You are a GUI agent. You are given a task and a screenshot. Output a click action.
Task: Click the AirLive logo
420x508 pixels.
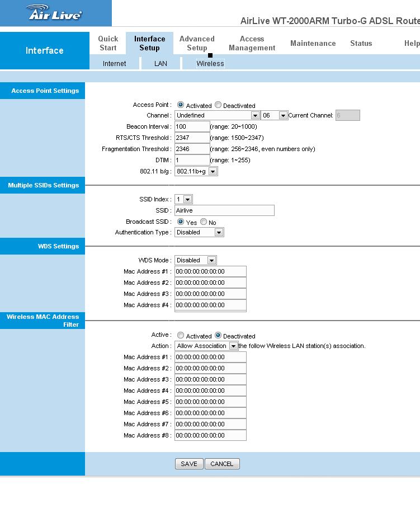click(x=55, y=13)
